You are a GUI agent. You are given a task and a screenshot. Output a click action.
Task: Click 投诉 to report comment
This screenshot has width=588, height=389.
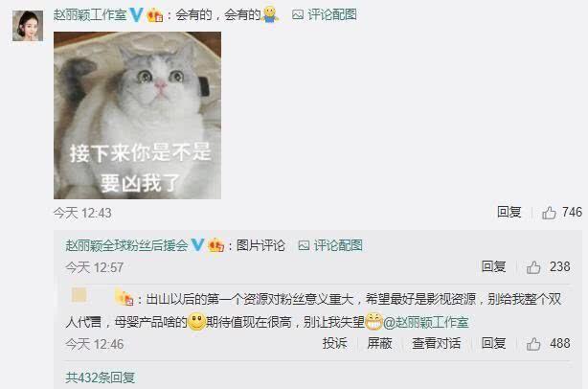coord(334,343)
